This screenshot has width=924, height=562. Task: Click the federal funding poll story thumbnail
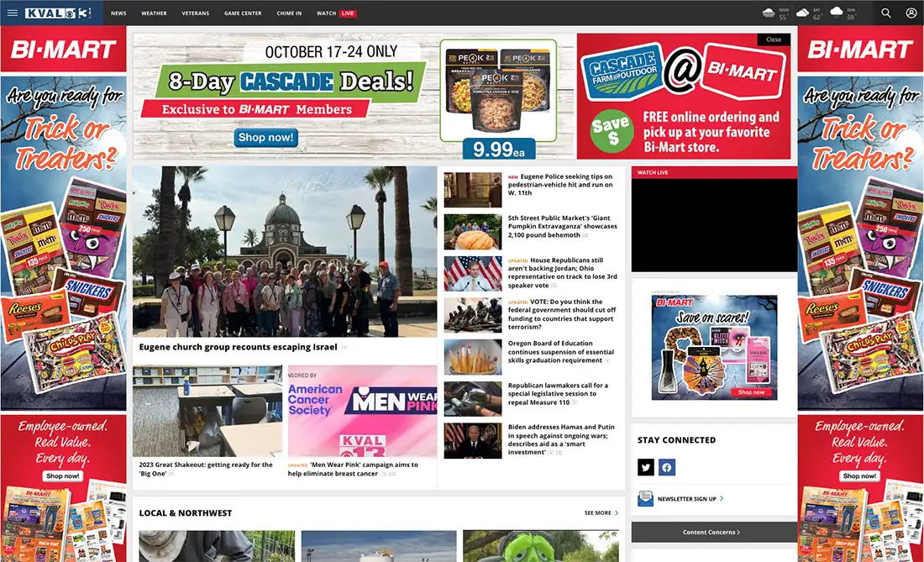click(x=473, y=315)
